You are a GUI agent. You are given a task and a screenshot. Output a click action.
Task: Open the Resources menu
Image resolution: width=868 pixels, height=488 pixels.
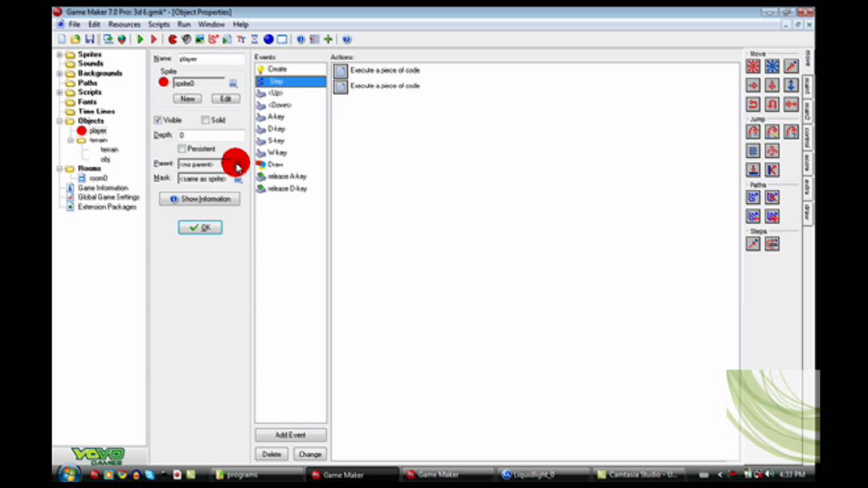tap(124, 24)
